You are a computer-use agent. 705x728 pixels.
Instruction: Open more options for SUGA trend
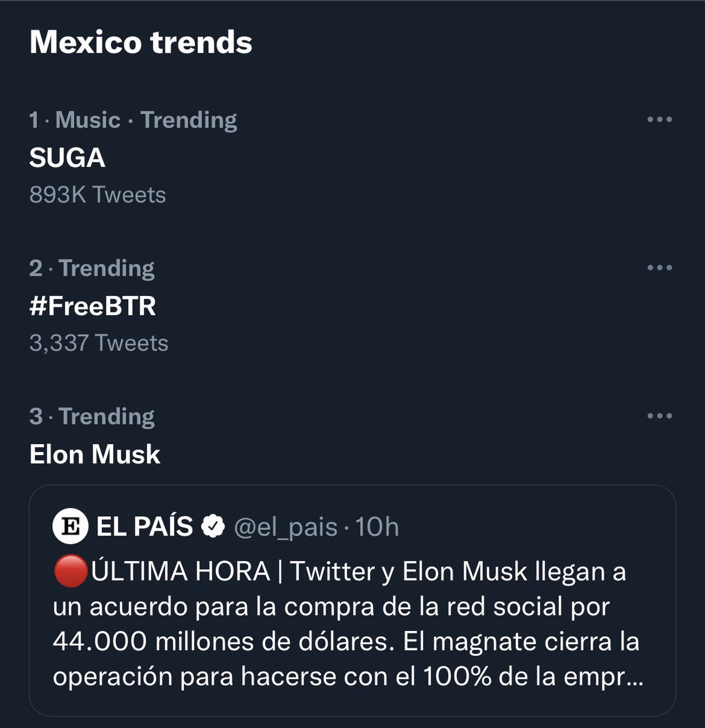[659, 120]
